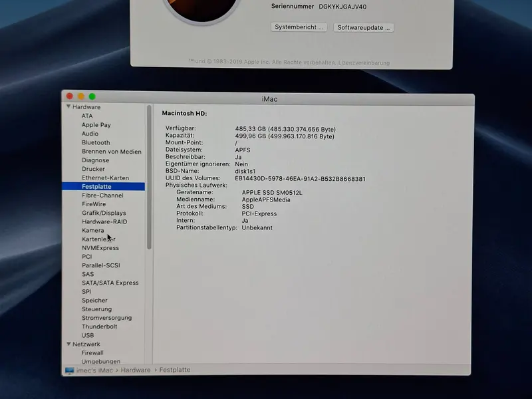Open the Lizenzvereinbarung link
The image size is (532, 399).
click(364, 63)
